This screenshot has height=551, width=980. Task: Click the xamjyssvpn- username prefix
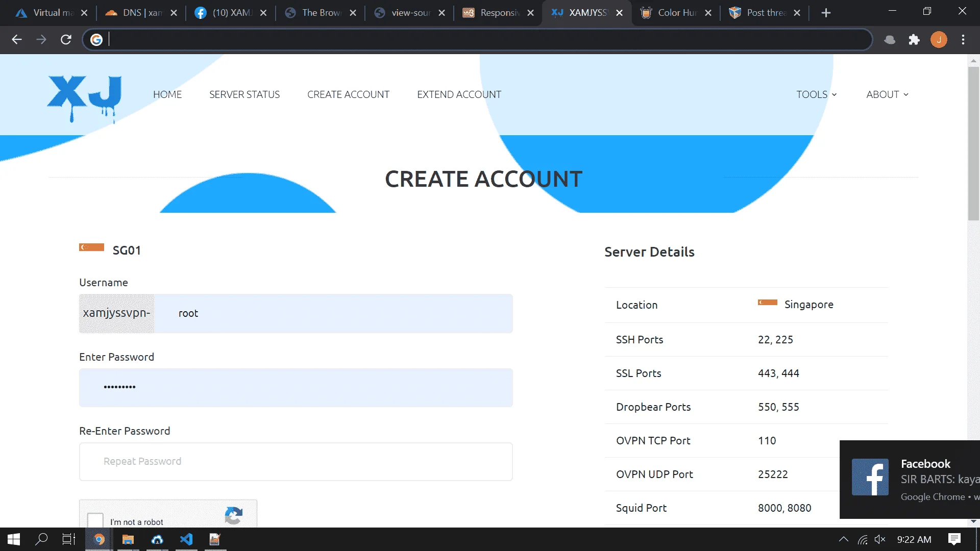117,313
